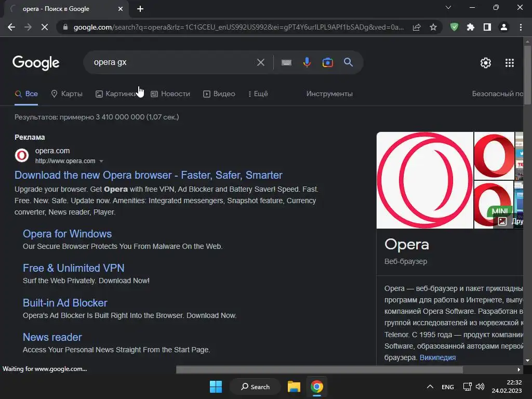The image size is (532, 399).
Task: Submit search with magnifier icon
Action: tap(348, 62)
